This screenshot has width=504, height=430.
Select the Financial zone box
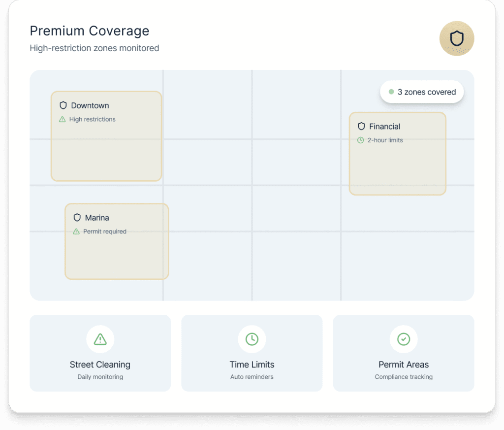point(397,167)
